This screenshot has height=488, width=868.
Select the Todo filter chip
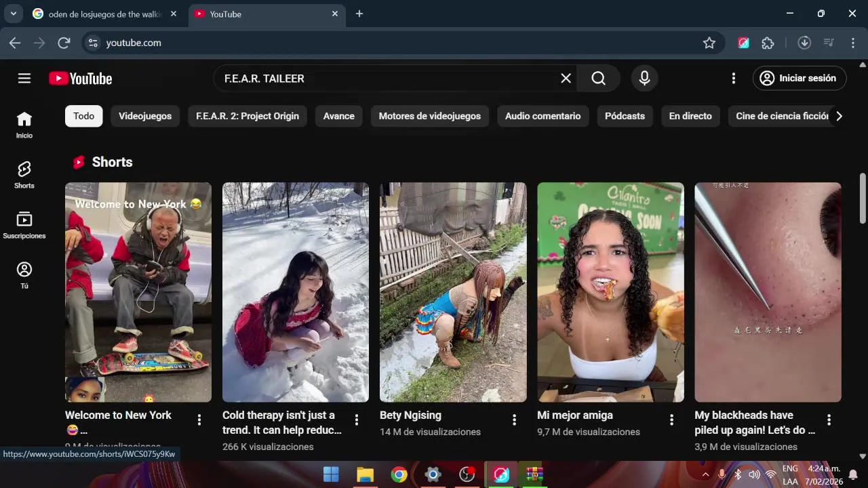(x=84, y=116)
